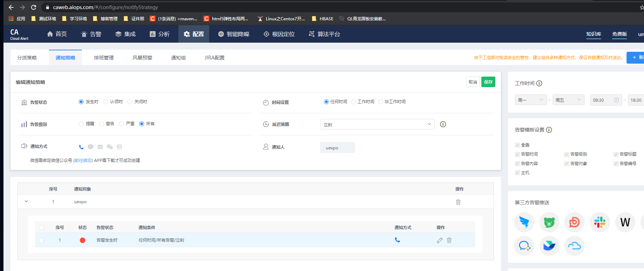Image resolution: width=644 pixels, height=271 pixels.
Task: Open the 智能降噪 navigation menu
Action: click(234, 34)
